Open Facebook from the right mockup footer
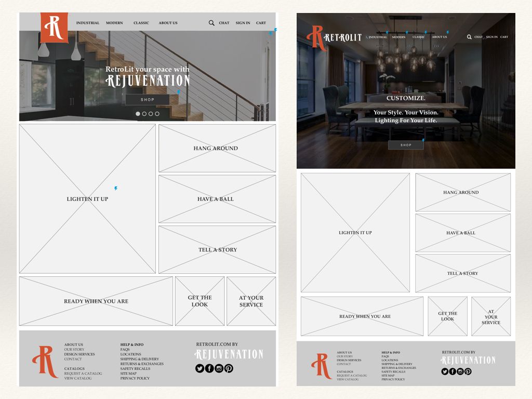Screen dimensions: 532x399 [x=453, y=371]
